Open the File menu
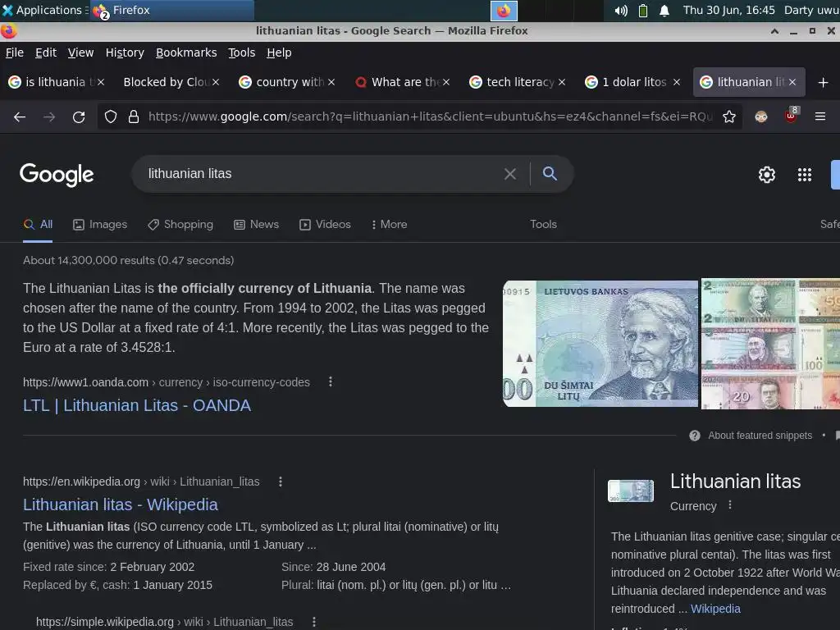Image resolution: width=840 pixels, height=630 pixels. [15, 52]
